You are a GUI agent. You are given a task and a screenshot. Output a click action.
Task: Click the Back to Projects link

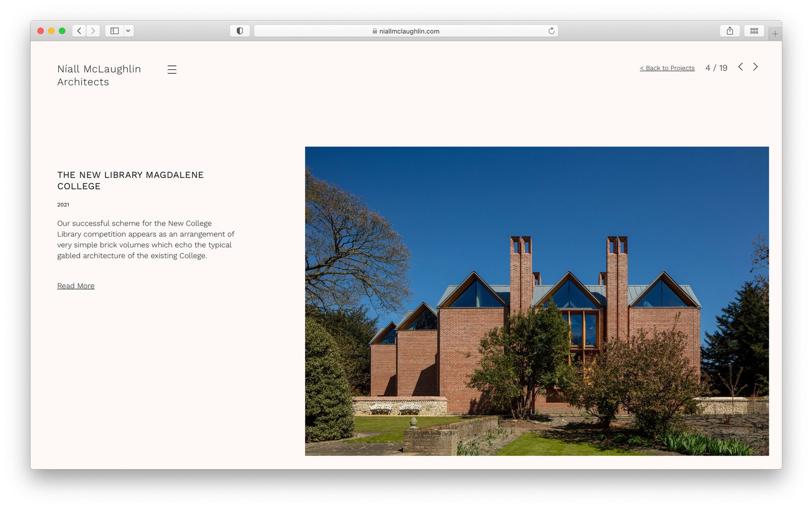tap(667, 68)
